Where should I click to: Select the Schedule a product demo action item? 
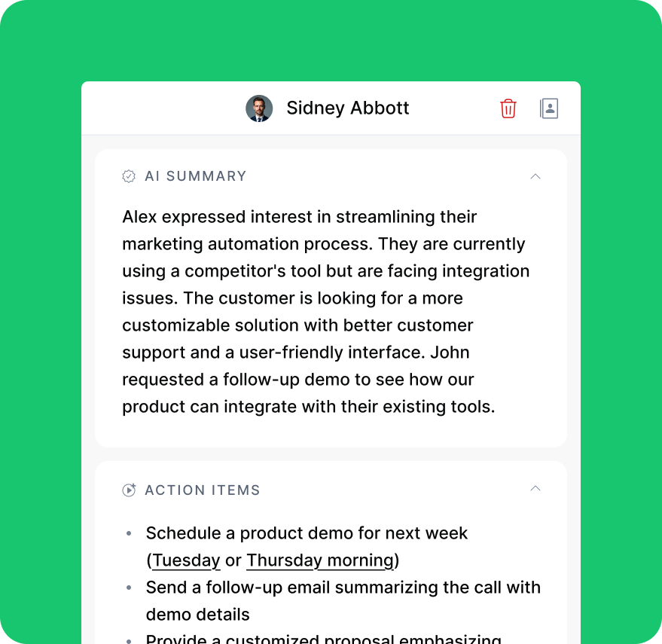[307, 533]
